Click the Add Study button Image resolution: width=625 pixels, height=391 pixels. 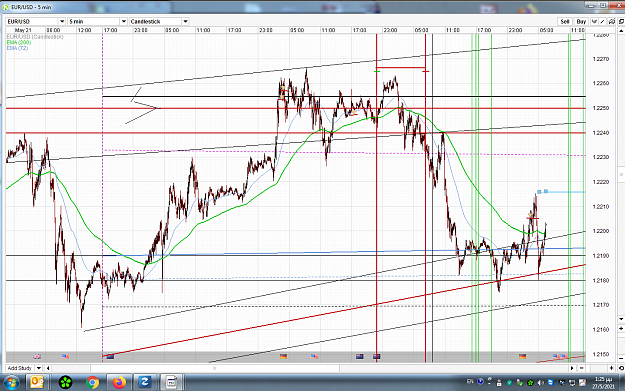[x=20, y=368]
